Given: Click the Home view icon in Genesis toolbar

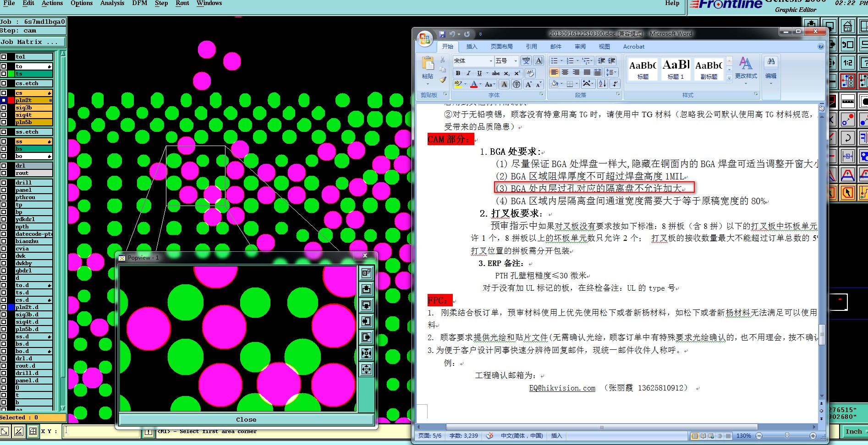Looking at the screenshot, I should tap(848, 26).
